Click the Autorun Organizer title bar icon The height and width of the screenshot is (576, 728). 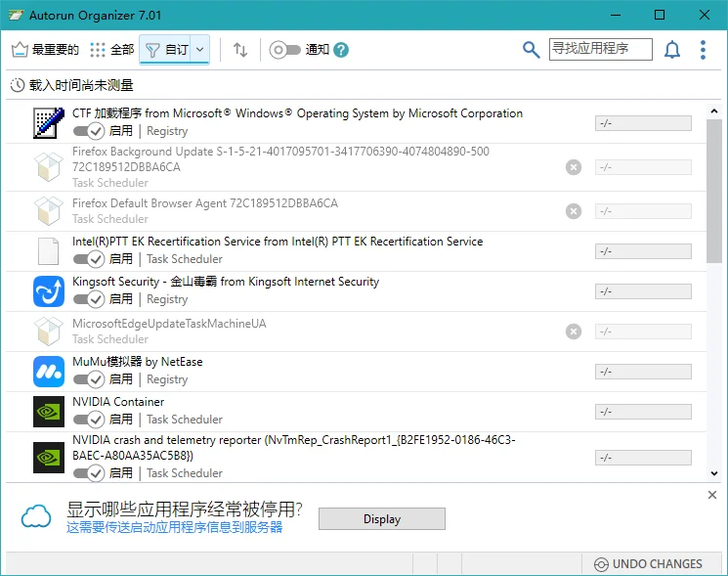[x=16, y=16]
